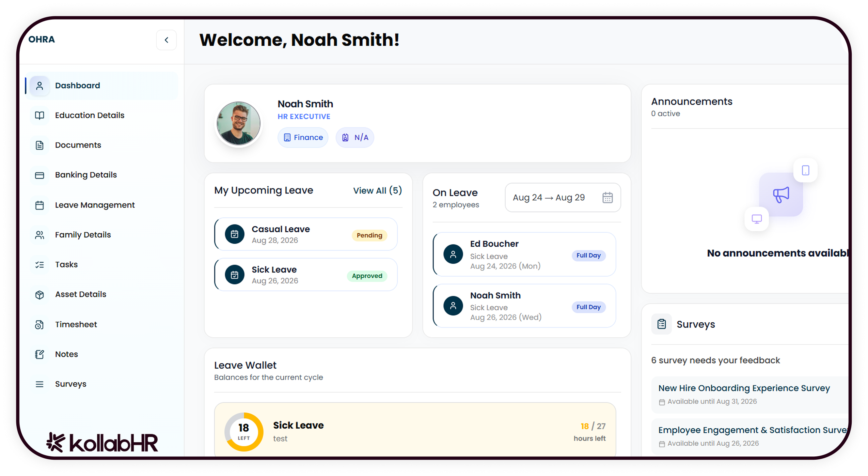Open Banking Details menu item
Image resolution: width=868 pixels, height=476 pixels.
pos(102,175)
